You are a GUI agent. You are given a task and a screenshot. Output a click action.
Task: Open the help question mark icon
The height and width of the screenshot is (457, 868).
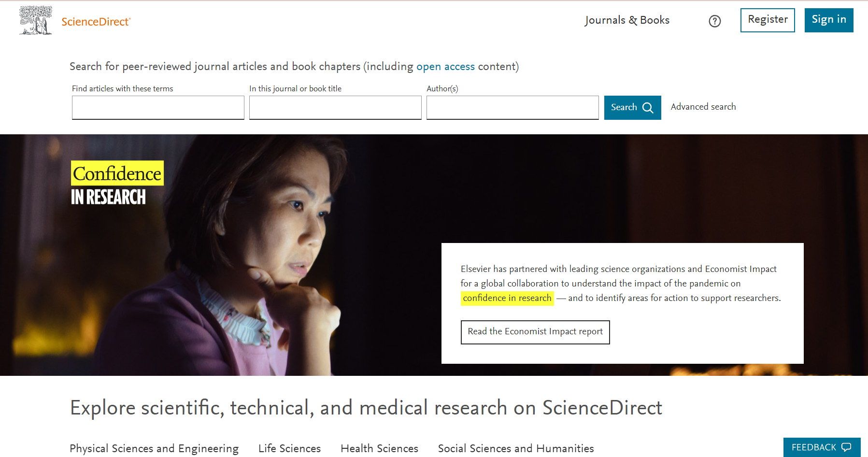(715, 21)
